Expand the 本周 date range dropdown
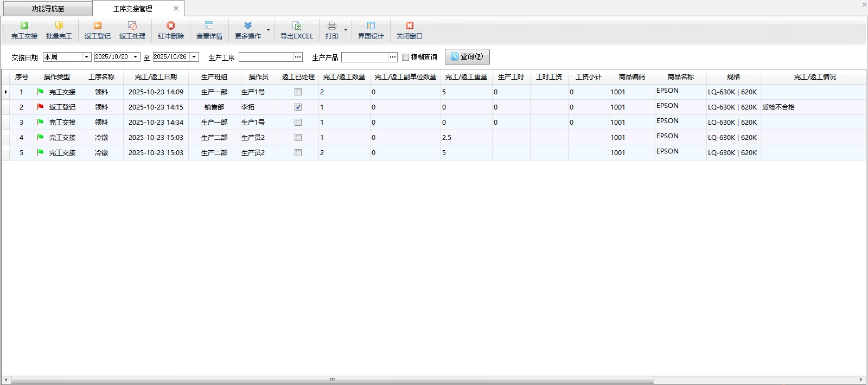Screen dimensions: 868x385 click(x=86, y=57)
